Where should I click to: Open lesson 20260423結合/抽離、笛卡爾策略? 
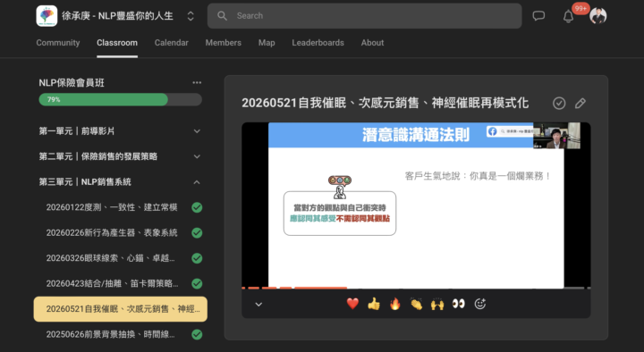tap(112, 283)
